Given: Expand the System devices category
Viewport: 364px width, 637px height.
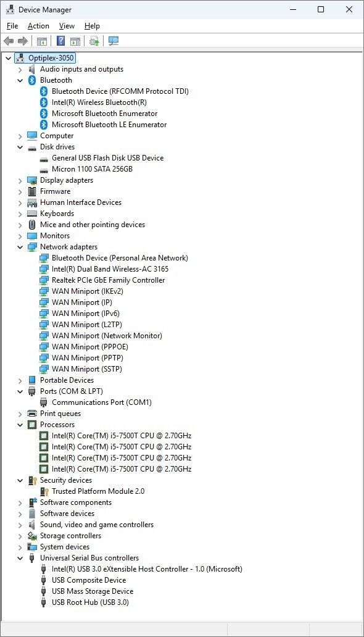Looking at the screenshot, I should click(x=20, y=547).
